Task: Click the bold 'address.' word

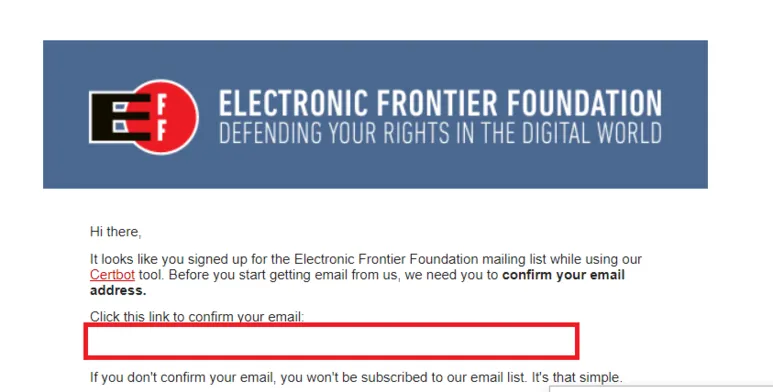Action: tap(118, 290)
